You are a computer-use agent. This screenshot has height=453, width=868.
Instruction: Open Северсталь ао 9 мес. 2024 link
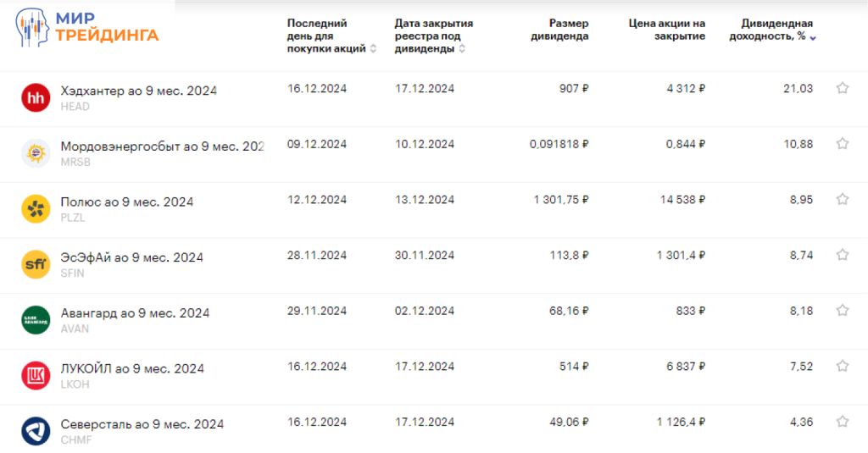(142, 424)
